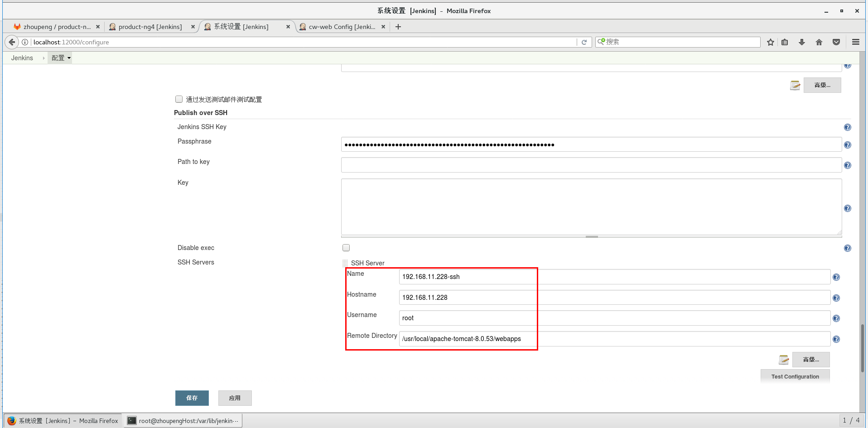This screenshot has height=428, width=868.
Task: Open Firefox hamburger menu
Action: tap(855, 42)
